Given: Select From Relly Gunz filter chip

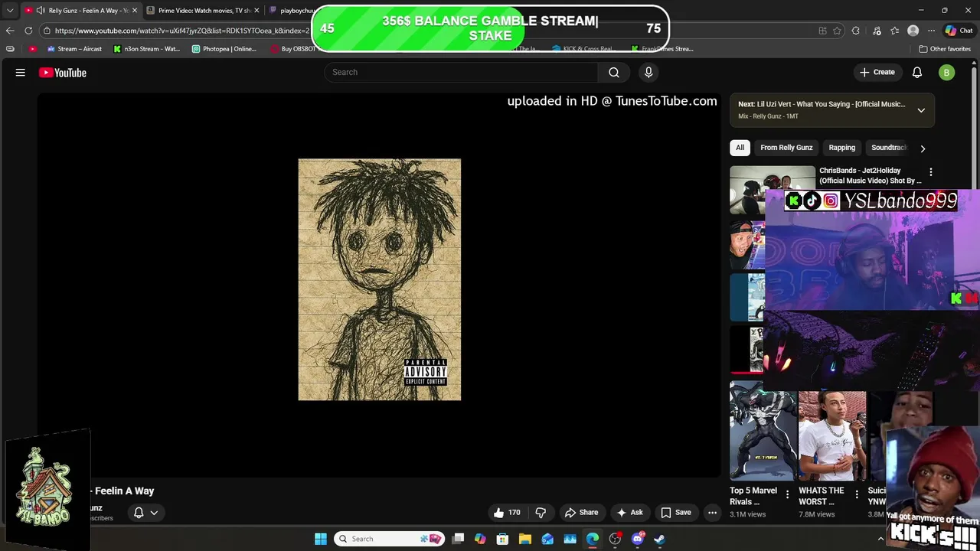Looking at the screenshot, I should point(786,148).
